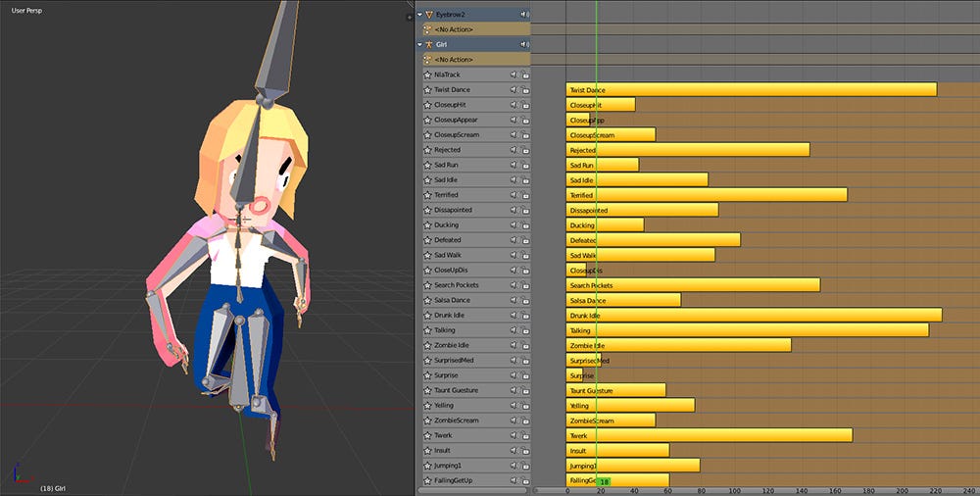Mute the SurprisedMed track speaker toggle

514,361
